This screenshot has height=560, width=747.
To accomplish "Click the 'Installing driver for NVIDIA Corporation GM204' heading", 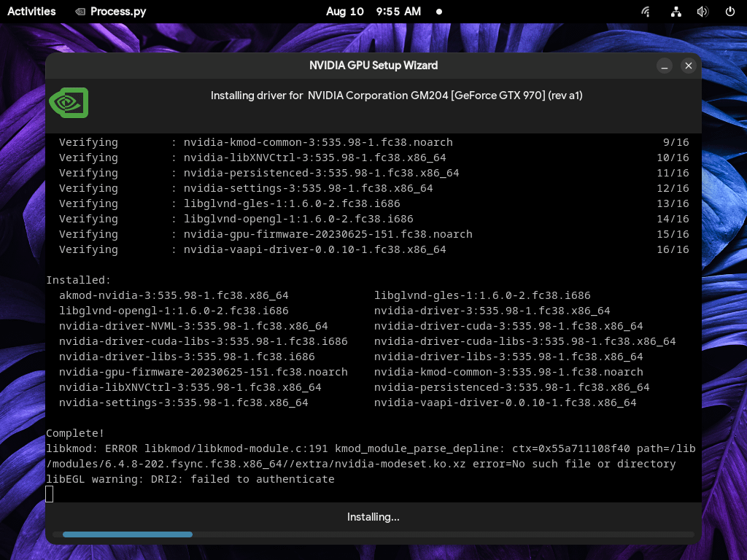I will click(x=396, y=96).
